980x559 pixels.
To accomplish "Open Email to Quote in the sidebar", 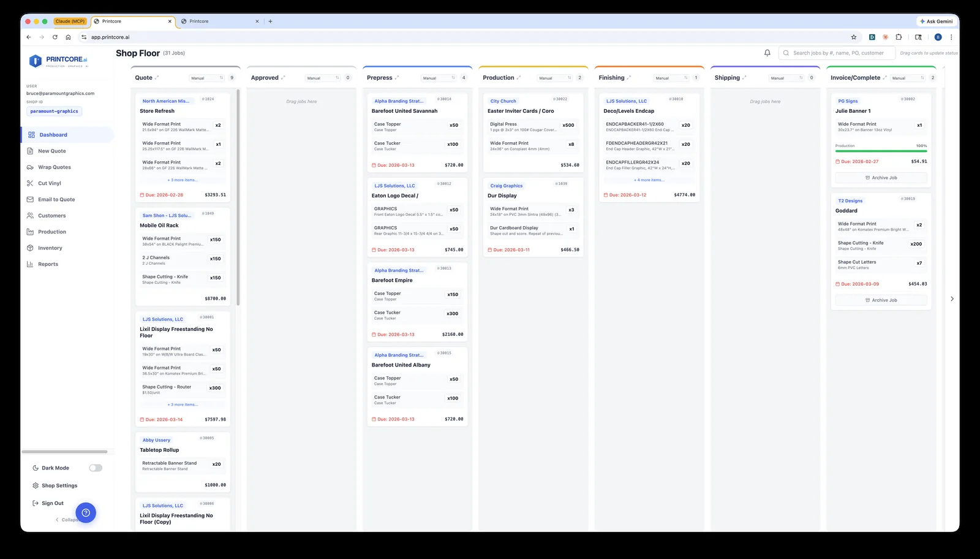I will tap(67, 199).
